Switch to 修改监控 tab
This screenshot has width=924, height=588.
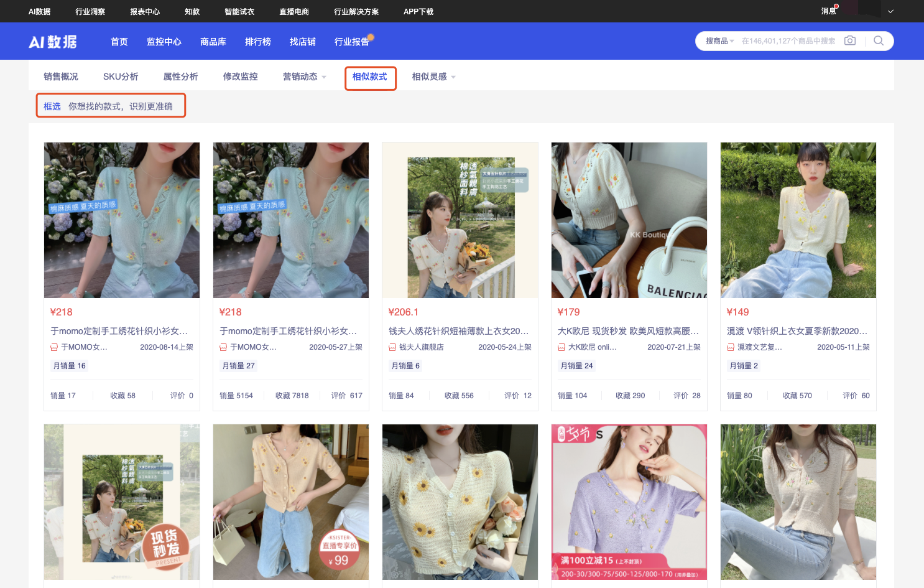(241, 77)
